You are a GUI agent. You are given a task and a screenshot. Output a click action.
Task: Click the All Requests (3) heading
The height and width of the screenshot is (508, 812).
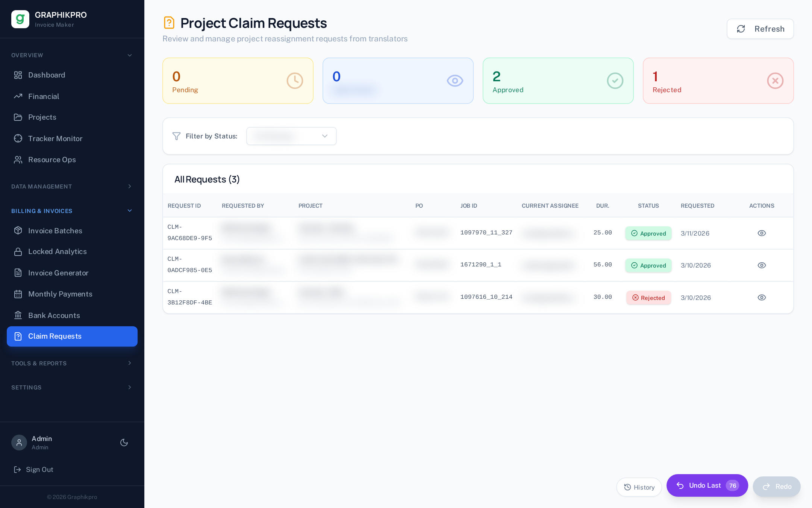(x=207, y=179)
